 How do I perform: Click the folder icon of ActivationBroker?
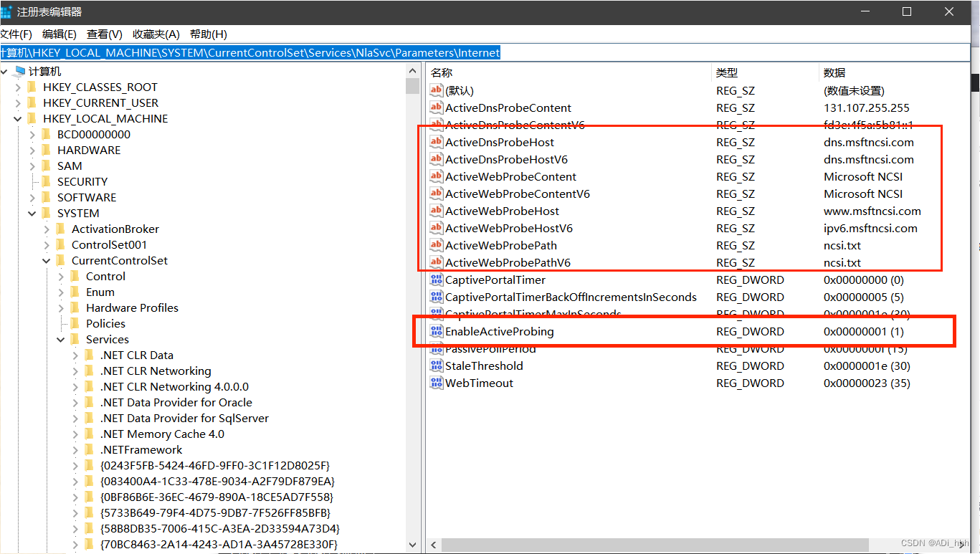pyautogui.click(x=60, y=229)
